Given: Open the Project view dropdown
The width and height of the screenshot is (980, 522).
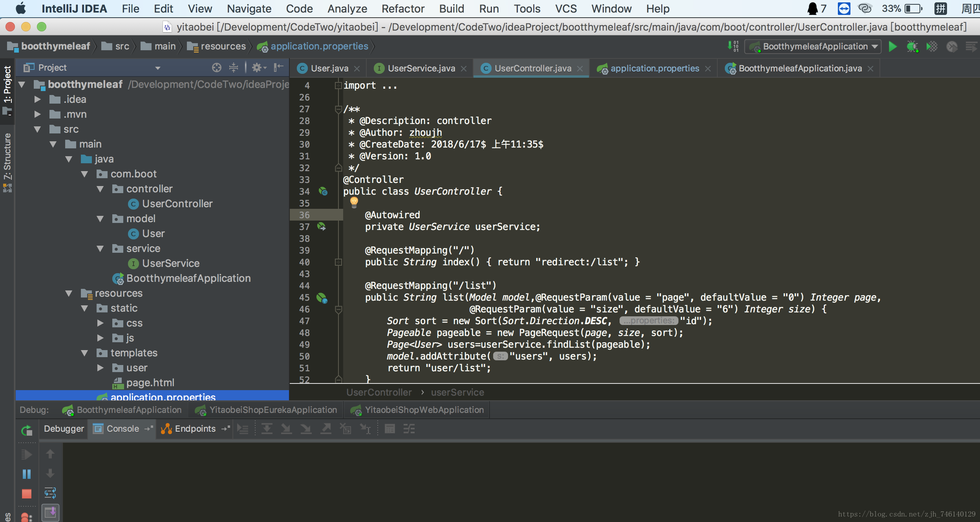Looking at the screenshot, I should [158, 68].
